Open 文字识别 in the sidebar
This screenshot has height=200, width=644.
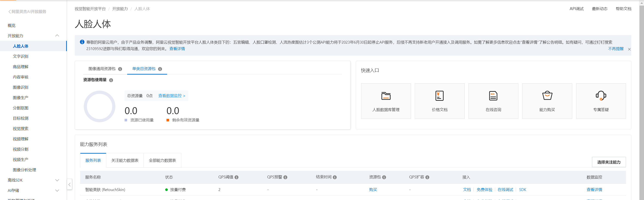coord(20,56)
